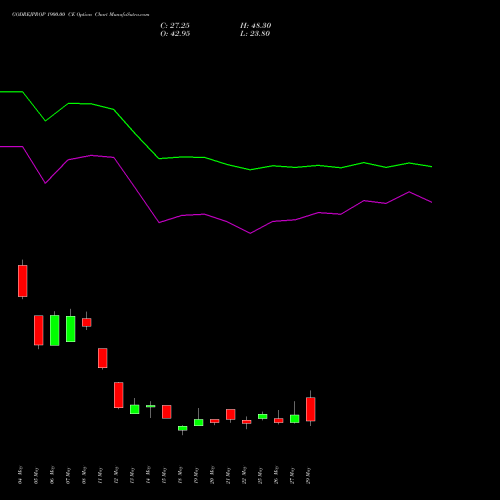500x500 pixels.
Task: Select the low value 'L: 23.80'
Action: click(x=255, y=34)
